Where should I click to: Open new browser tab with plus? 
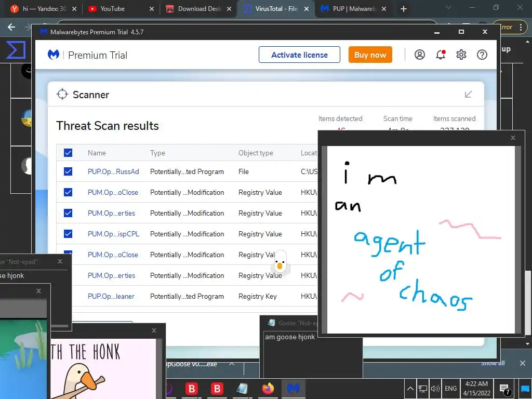[403, 9]
